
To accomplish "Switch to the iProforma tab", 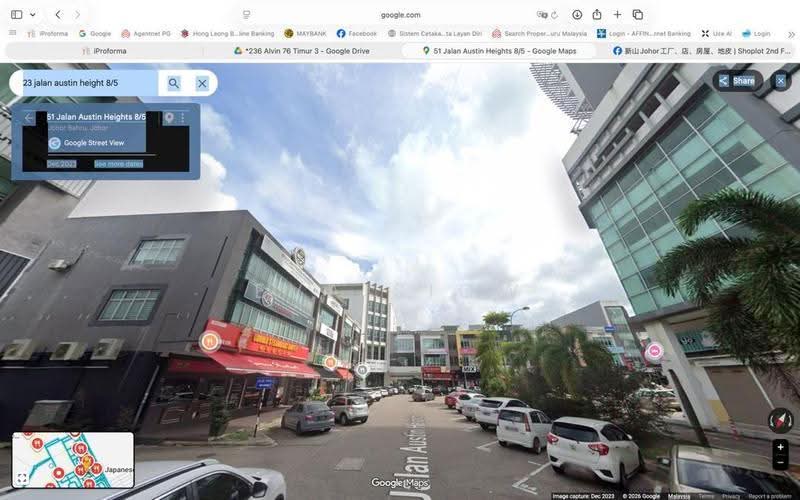I will (x=104, y=51).
